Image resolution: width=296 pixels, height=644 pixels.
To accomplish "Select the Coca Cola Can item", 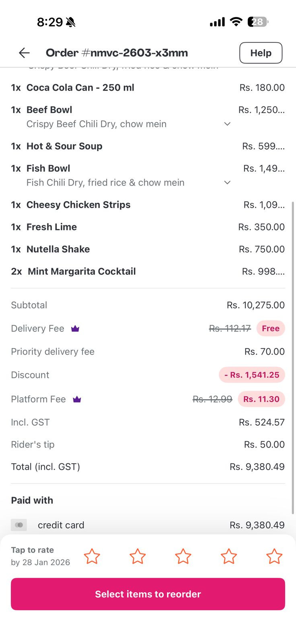I will 80,88.
